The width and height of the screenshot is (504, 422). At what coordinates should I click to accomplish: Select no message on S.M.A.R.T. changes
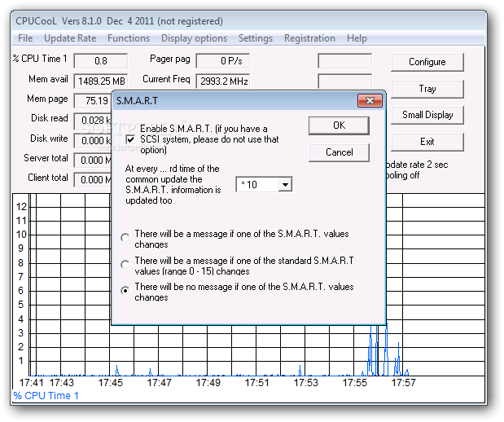click(x=125, y=291)
